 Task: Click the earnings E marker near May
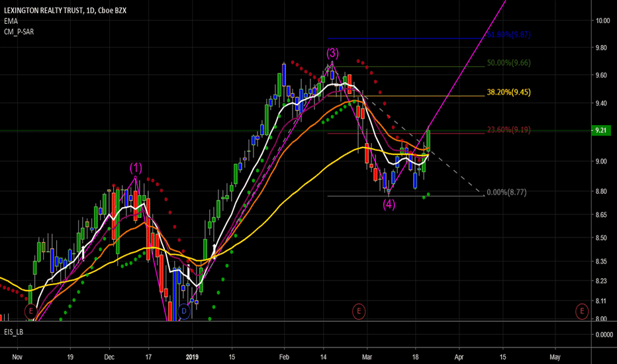(582, 311)
